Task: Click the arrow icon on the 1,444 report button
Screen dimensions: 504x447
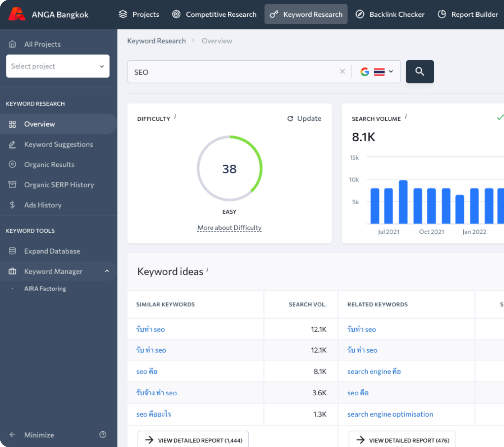Action: pos(149,440)
